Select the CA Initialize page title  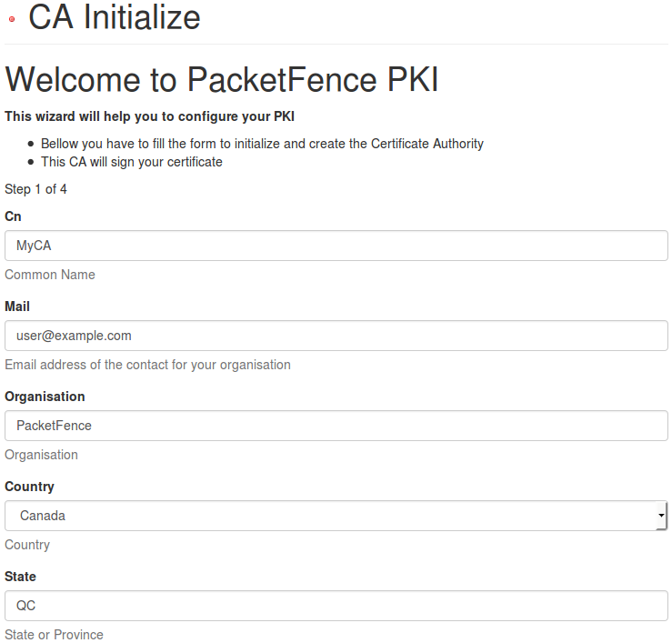pos(115,17)
